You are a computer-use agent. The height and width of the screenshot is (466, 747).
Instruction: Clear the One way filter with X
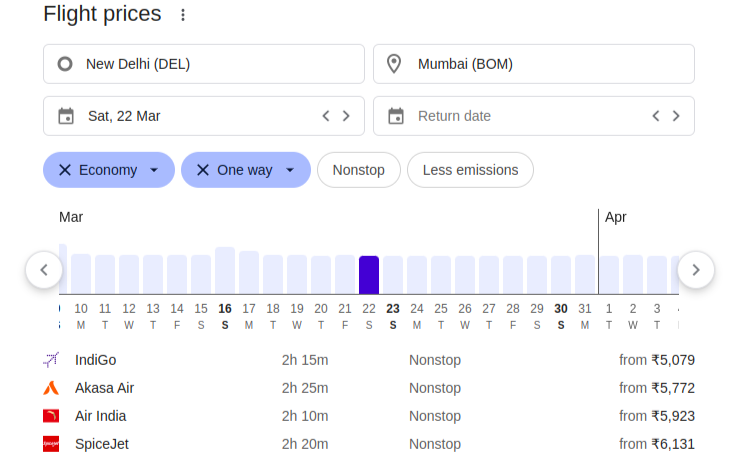pyautogui.click(x=203, y=170)
